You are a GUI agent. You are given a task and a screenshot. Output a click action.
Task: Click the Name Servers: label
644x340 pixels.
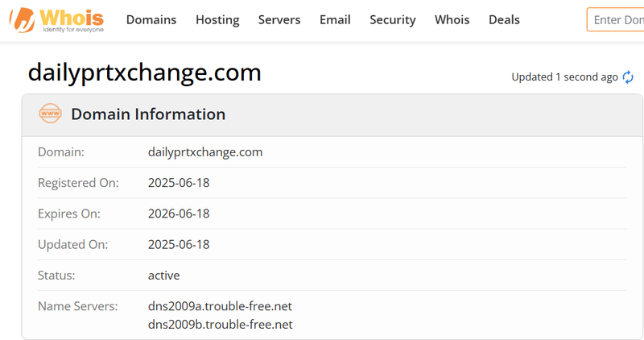[77, 306]
